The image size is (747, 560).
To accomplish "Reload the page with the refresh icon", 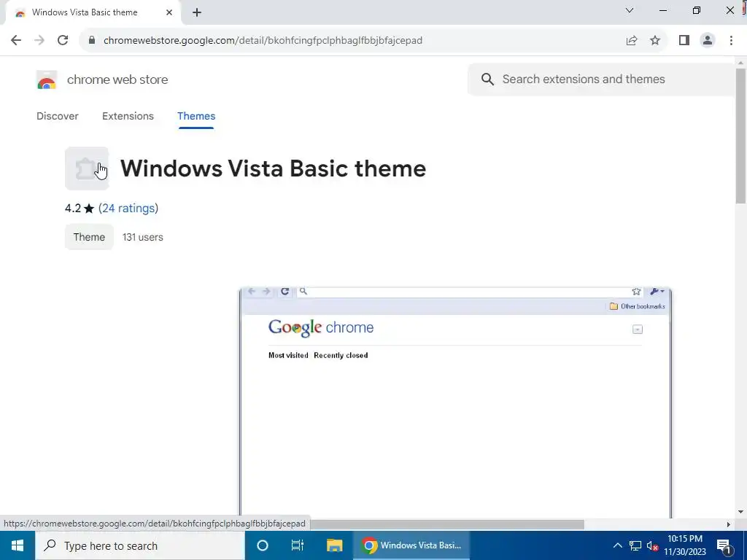I will pyautogui.click(x=63, y=40).
